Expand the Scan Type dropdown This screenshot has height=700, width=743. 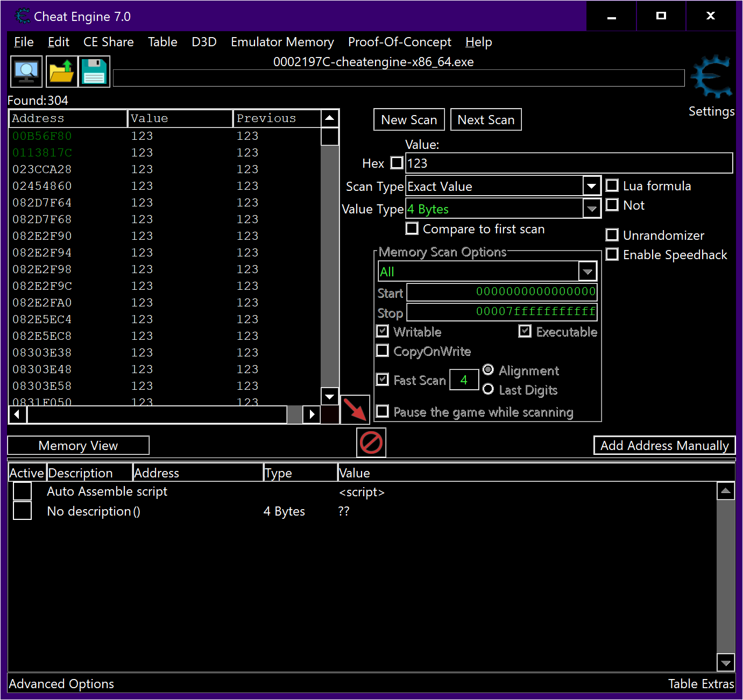592,186
